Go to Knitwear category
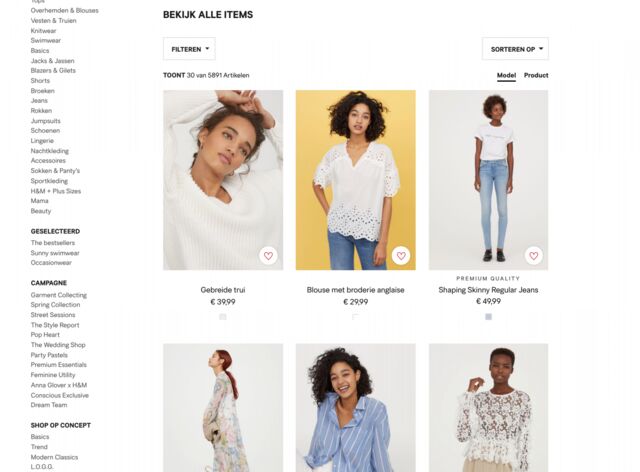 tap(43, 30)
